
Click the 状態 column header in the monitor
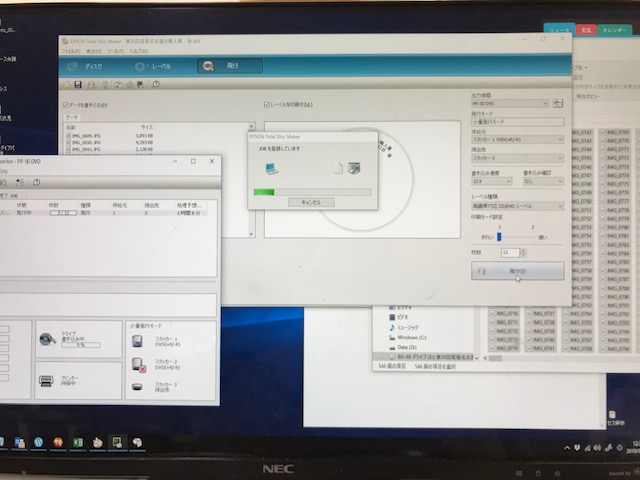[21, 205]
